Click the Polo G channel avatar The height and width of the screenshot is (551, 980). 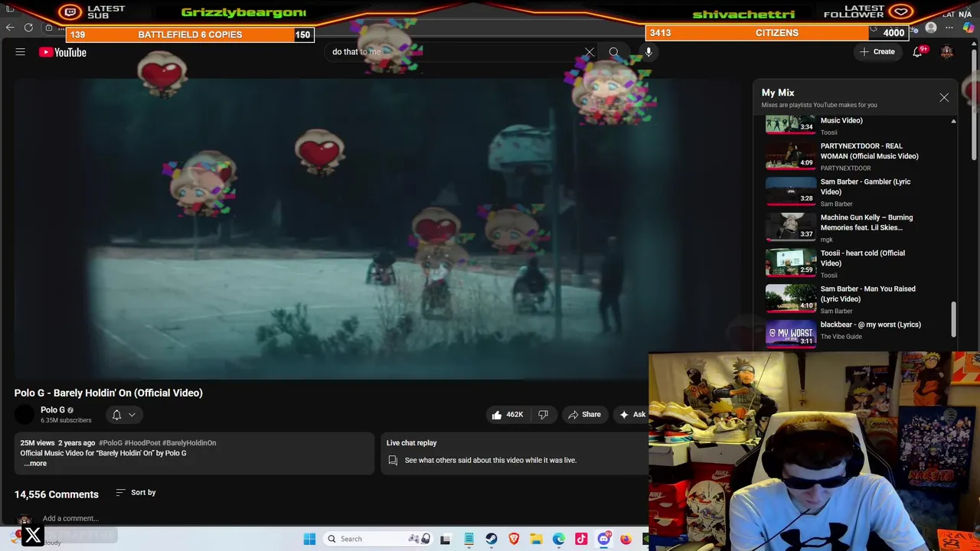click(x=25, y=415)
